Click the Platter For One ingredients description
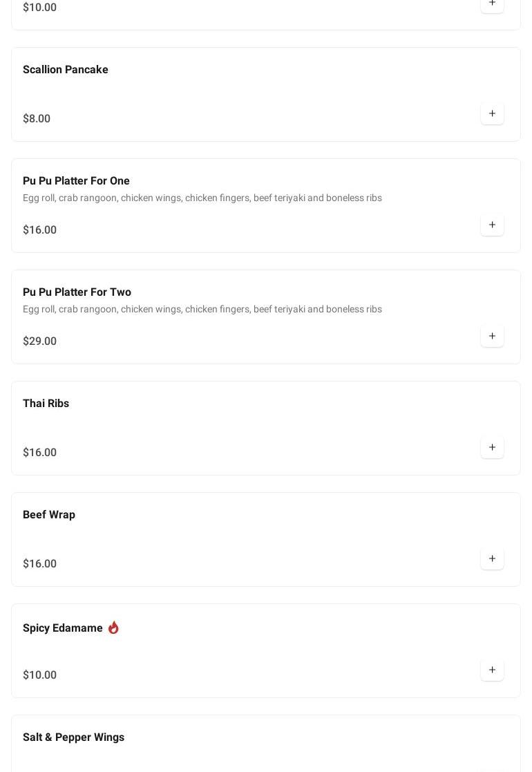 [202, 198]
